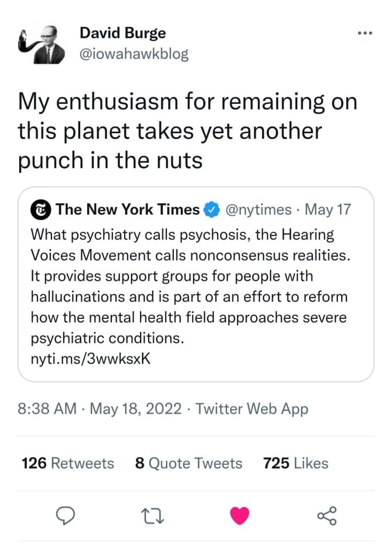
Task: Click the blue verified badge
Action: pos(212,210)
